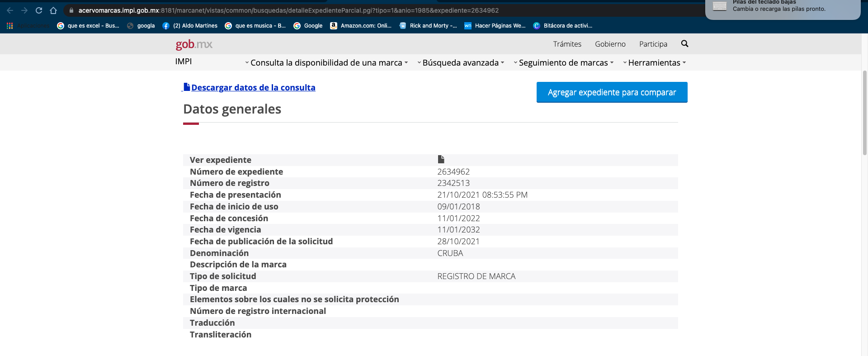
Task: Expand the Seguimiento de marcas dropdown
Action: 563,63
